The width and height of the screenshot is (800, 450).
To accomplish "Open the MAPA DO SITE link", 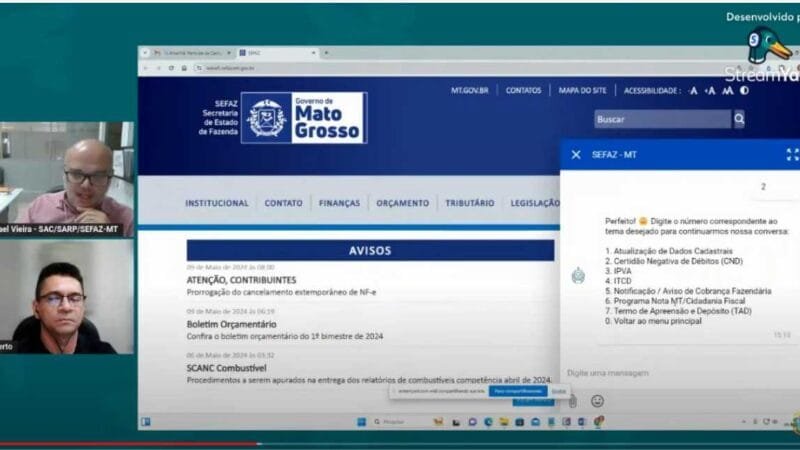I will 582,90.
